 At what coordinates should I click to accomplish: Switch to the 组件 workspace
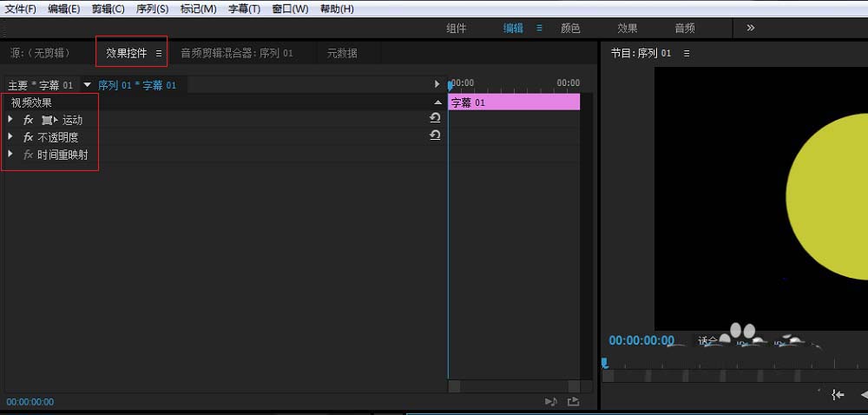click(457, 29)
